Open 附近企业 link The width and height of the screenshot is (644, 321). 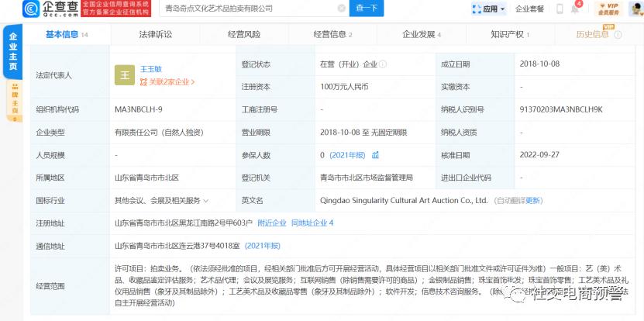pyautogui.click(x=272, y=223)
